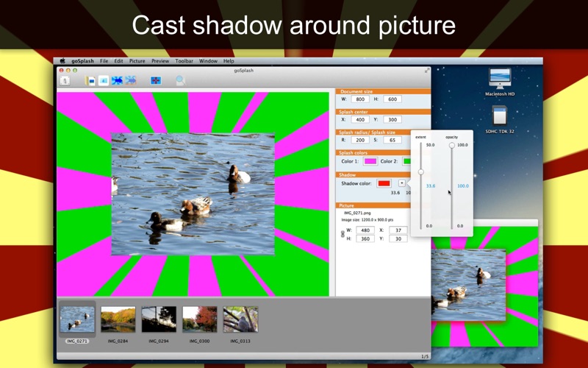588x368 pixels.
Task: Open the Window menu
Action: point(208,61)
